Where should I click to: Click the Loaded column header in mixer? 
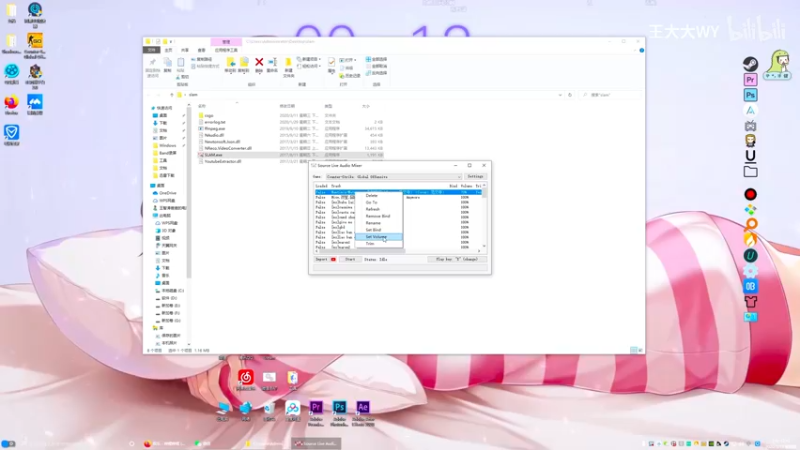[321, 186]
